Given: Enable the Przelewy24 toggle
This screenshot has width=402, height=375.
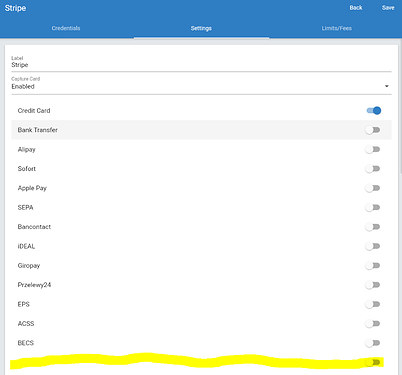Looking at the screenshot, I should pyautogui.click(x=372, y=285).
